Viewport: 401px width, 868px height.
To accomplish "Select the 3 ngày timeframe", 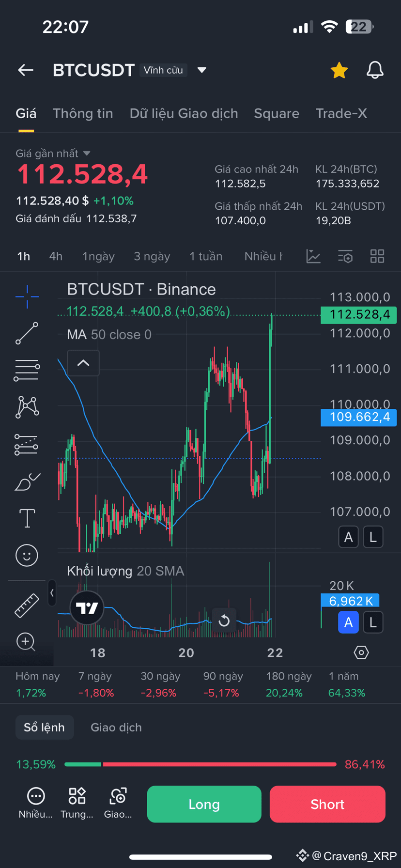I will point(152,256).
